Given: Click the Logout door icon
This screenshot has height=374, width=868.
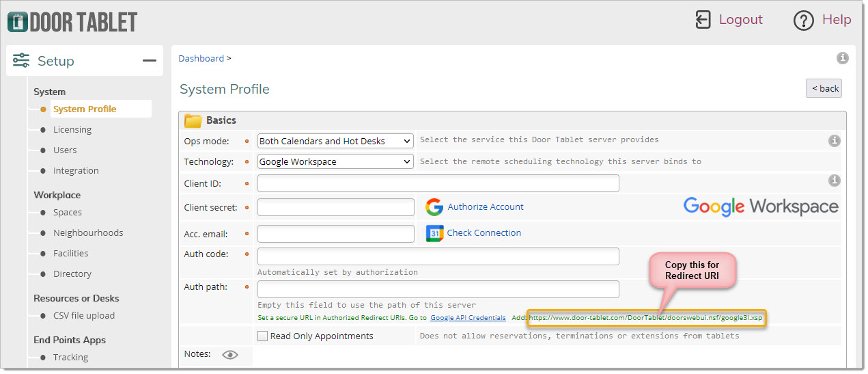Looking at the screenshot, I should tap(703, 20).
